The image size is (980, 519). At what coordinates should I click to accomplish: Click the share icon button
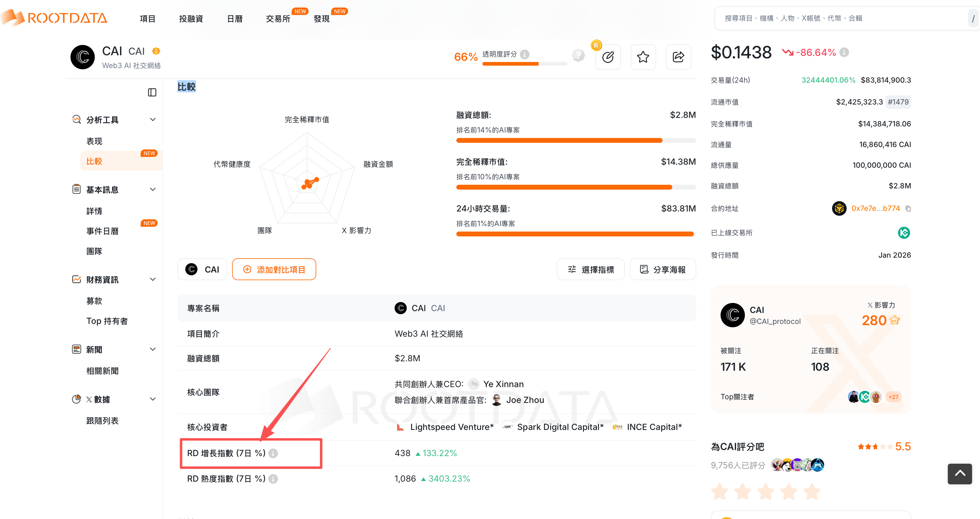[x=678, y=57]
